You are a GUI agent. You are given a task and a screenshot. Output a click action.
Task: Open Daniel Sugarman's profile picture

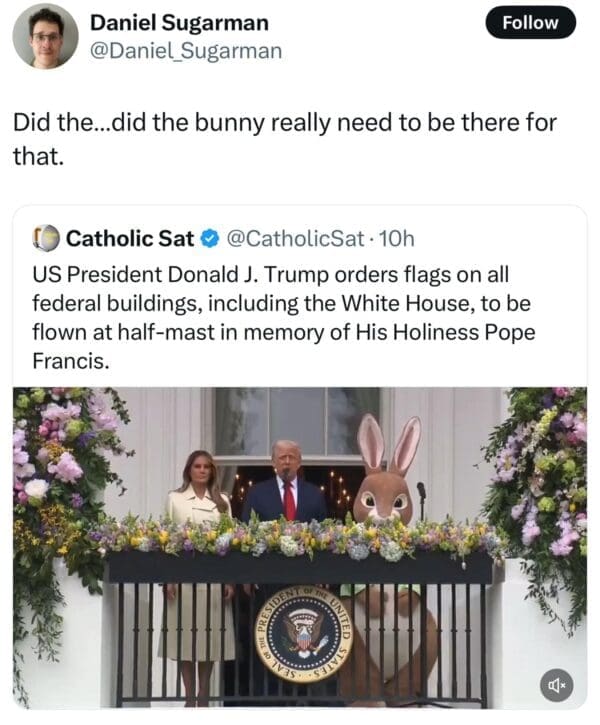(45, 36)
